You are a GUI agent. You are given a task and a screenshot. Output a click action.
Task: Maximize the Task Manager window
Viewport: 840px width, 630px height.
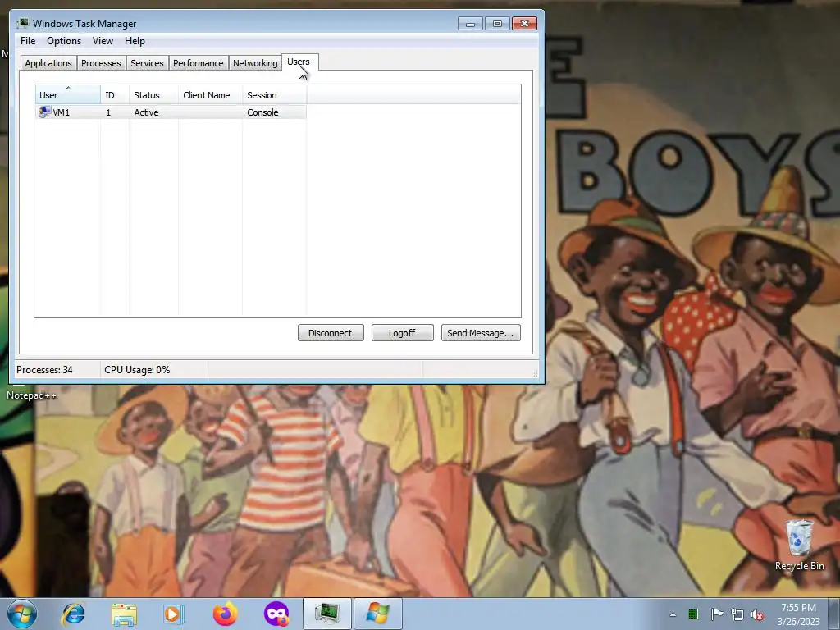tap(497, 24)
